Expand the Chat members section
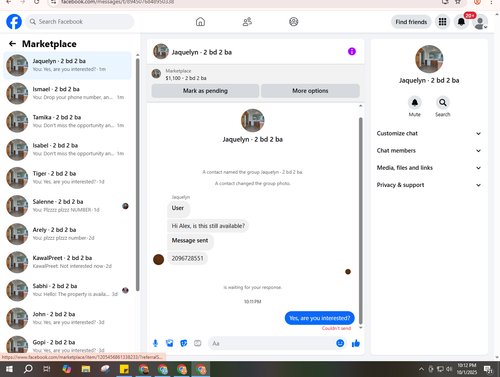The image size is (500, 377). coord(429,151)
